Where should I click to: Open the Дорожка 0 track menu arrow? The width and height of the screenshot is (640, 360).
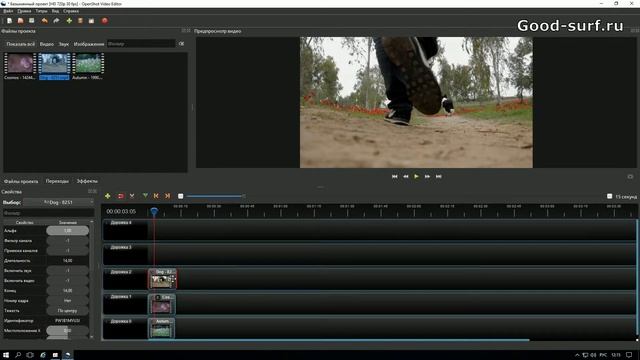pyautogui.click(x=107, y=321)
